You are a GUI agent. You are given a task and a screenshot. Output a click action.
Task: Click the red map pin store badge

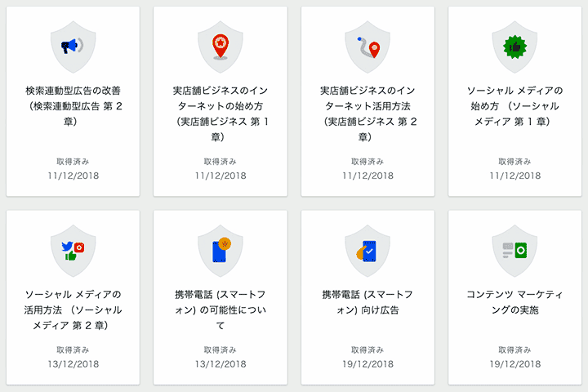(x=220, y=47)
